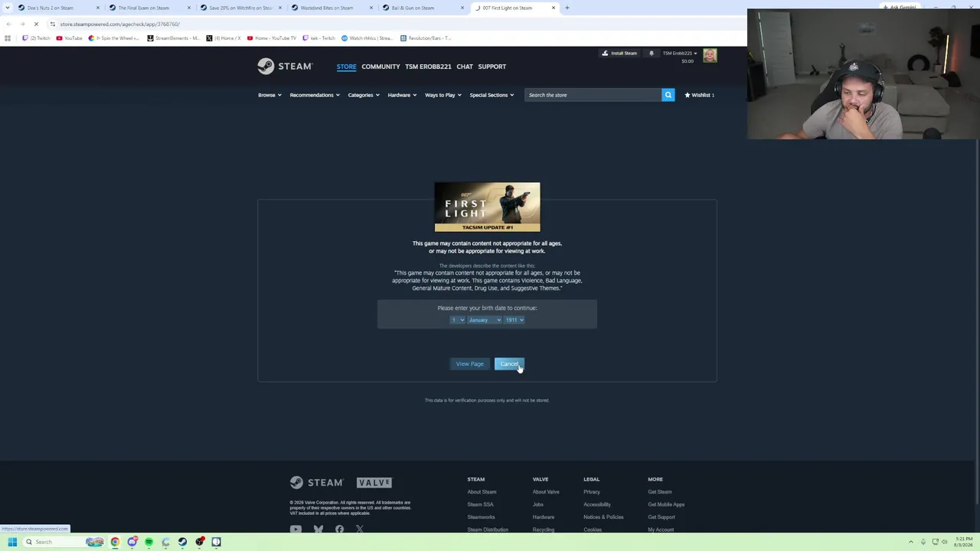This screenshot has height=551, width=980.
Task: Open the Jobs footer link
Action: pos(537,504)
